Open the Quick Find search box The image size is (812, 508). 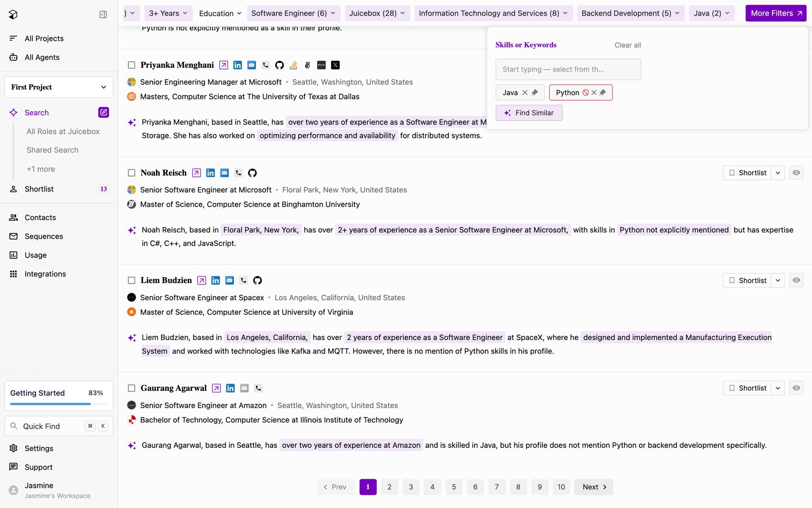pyautogui.click(x=59, y=426)
